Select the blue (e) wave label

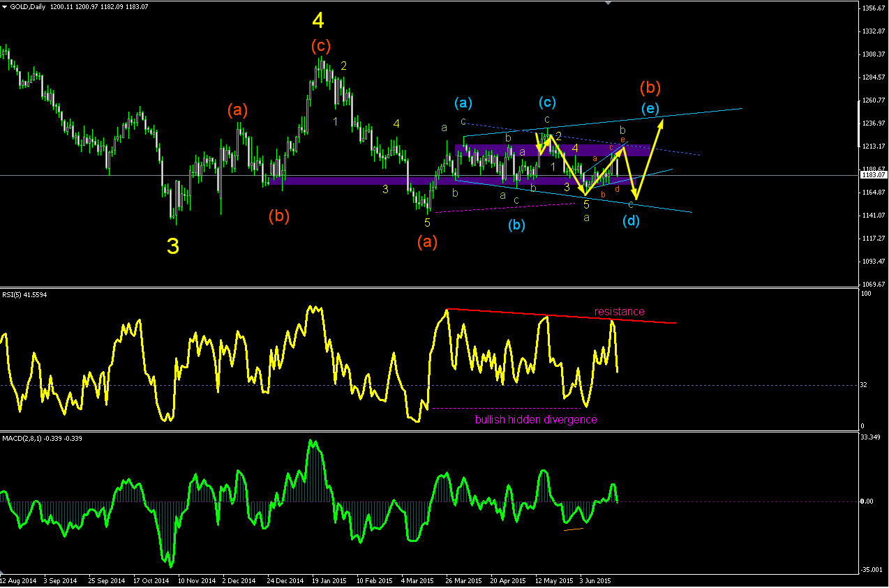(x=650, y=109)
